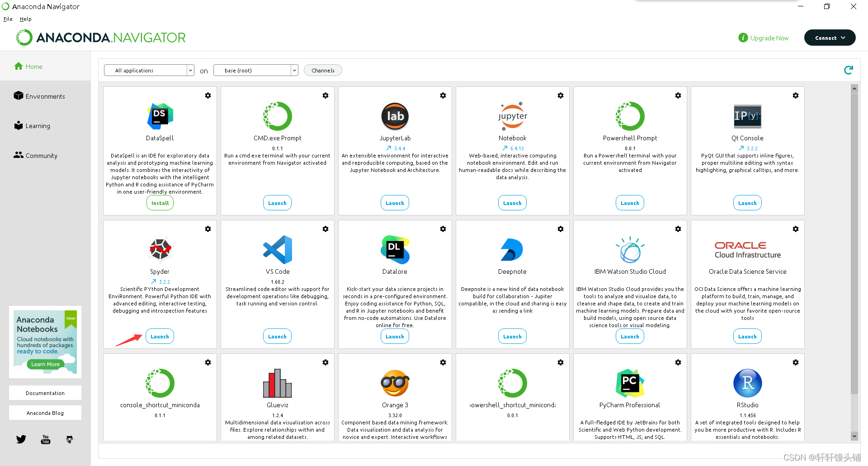Open gear options for CMD.exe Prompt

click(x=325, y=95)
